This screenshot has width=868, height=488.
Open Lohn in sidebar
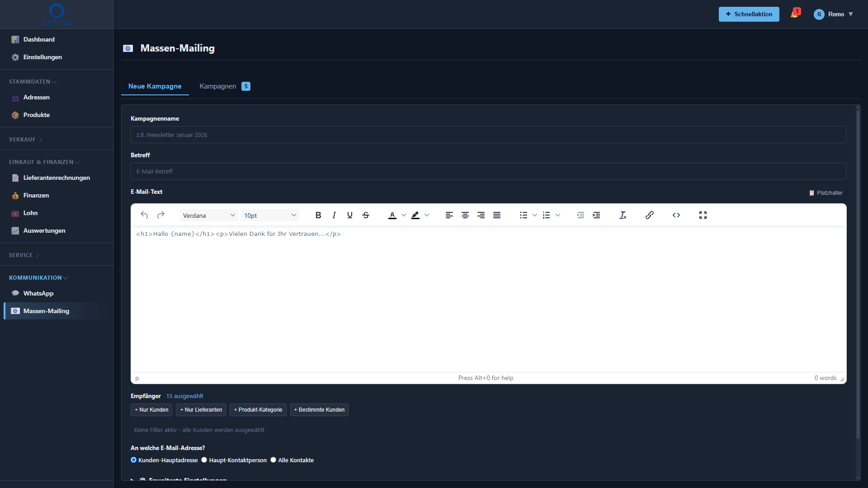point(57,213)
